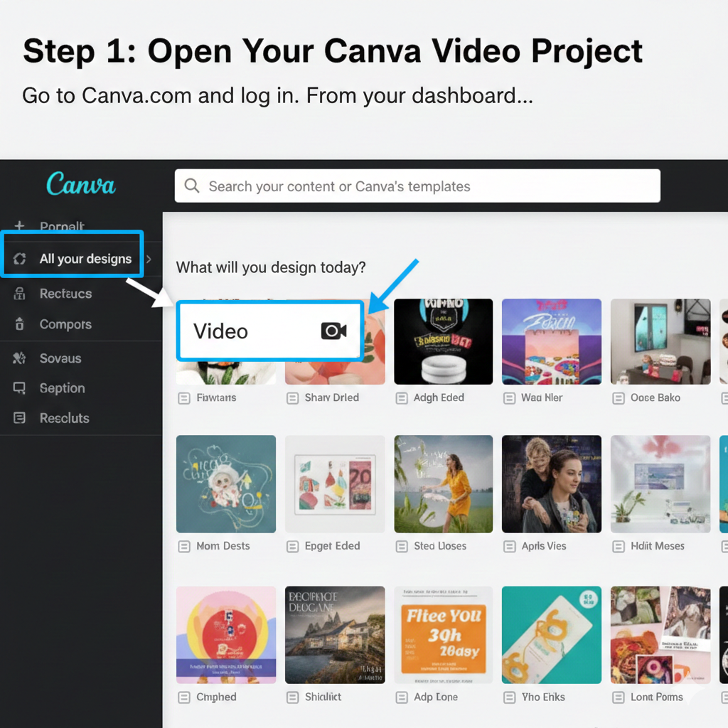Expand the All your designs submenu chevron
Screen dimensions: 728x728
[x=148, y=259]
